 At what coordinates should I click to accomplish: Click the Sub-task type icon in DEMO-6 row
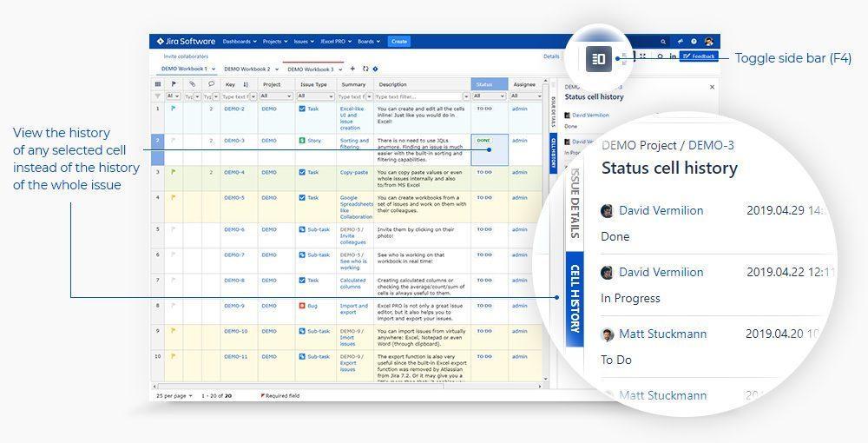[x=302, y=229]
